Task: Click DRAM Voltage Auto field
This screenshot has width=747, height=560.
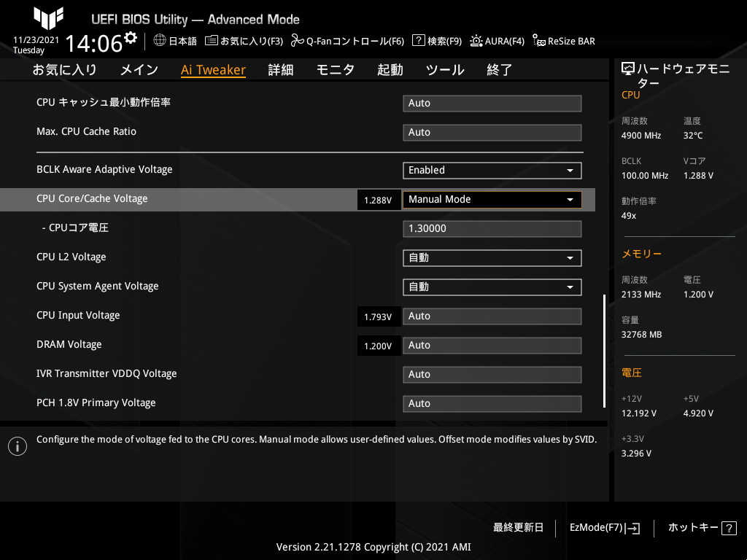Action: click(x=492, y=345)
